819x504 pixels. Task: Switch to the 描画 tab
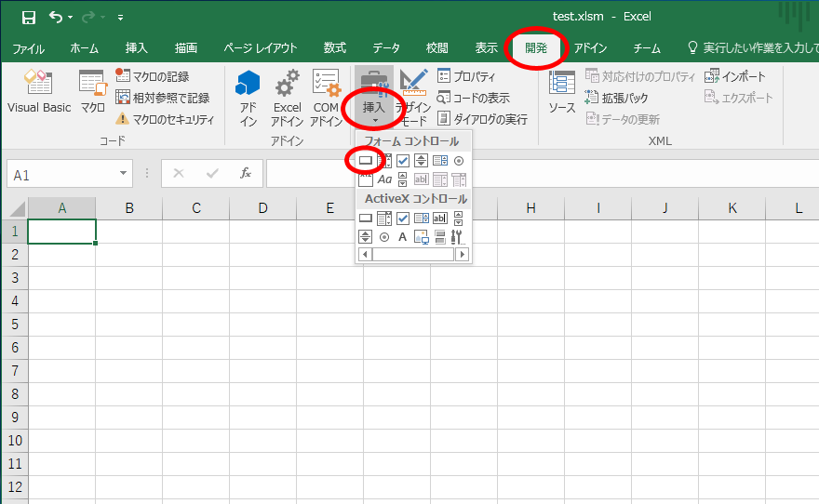point(185,48)
